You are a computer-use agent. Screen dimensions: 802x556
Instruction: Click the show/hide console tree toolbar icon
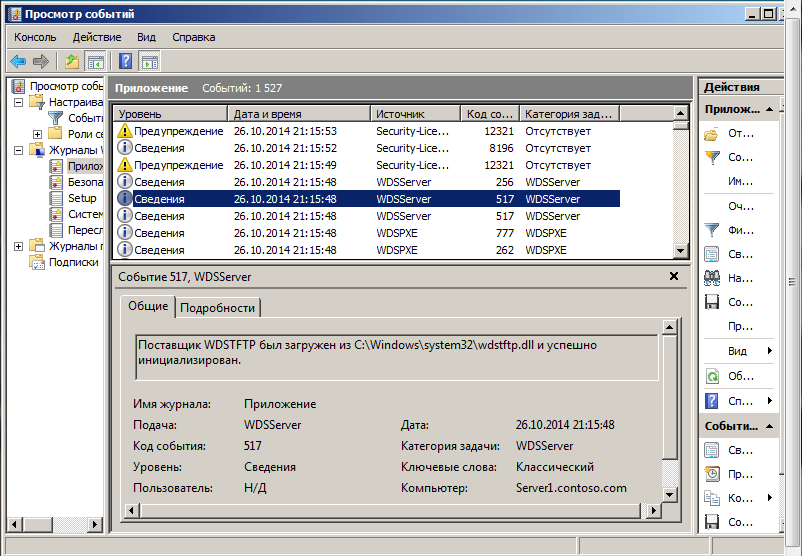click(96, 62)
